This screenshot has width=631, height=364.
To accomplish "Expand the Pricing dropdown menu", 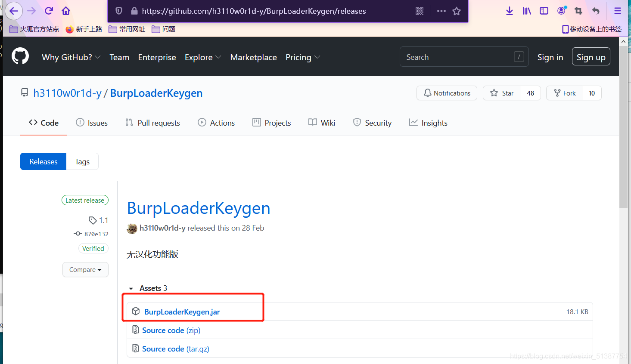I will click(303, 57).
